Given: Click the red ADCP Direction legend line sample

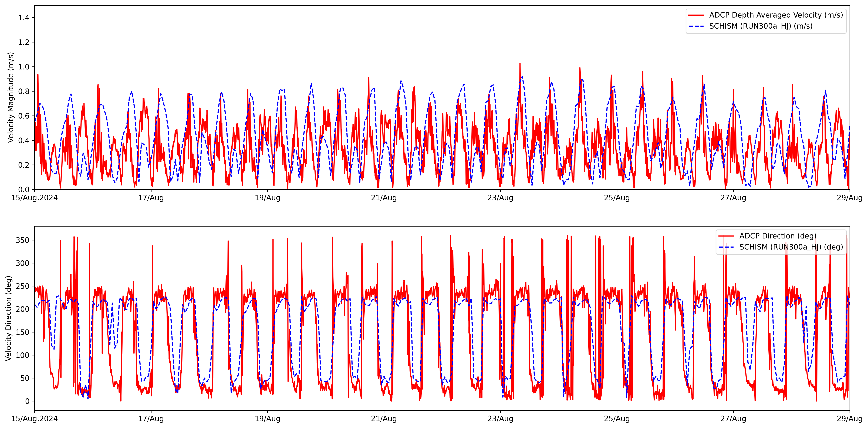Looking at the screenshot, I should [x=726, y=236].
